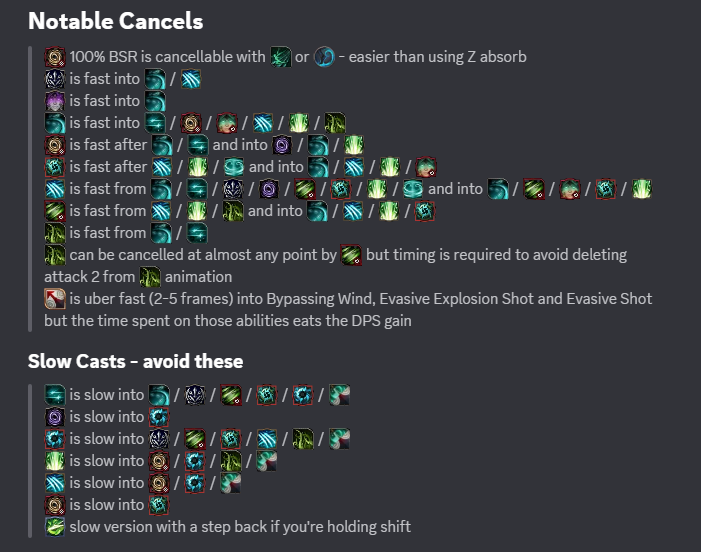Click the dark green icon before "can be cancelled"
Image resolution: width=701 pixels, height=552 pixels.
(55, 255)
